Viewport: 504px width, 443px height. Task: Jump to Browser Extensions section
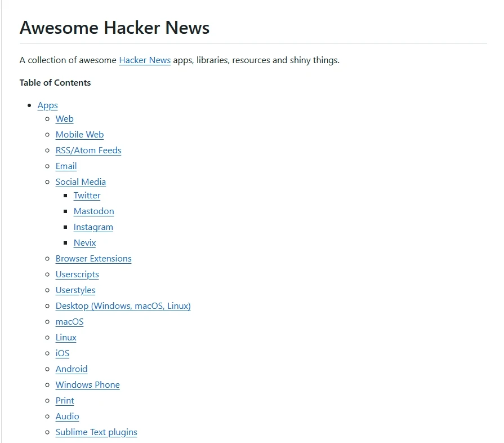pyautogui.click(x=93, y=258)
